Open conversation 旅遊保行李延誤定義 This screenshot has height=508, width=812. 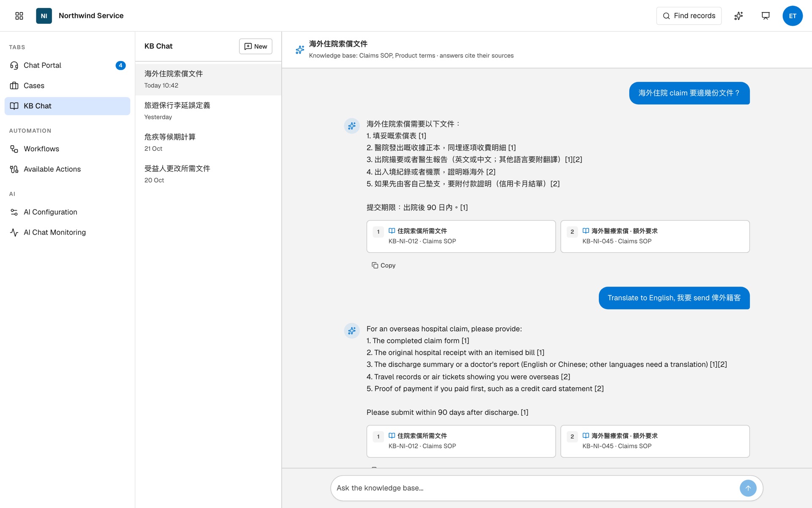pyautogui.click(x=208, y=111)
